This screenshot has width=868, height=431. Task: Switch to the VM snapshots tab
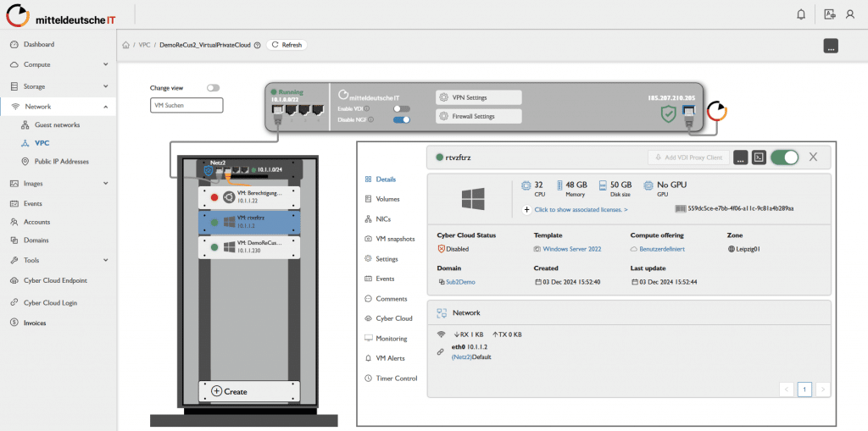tap(395, 239)
